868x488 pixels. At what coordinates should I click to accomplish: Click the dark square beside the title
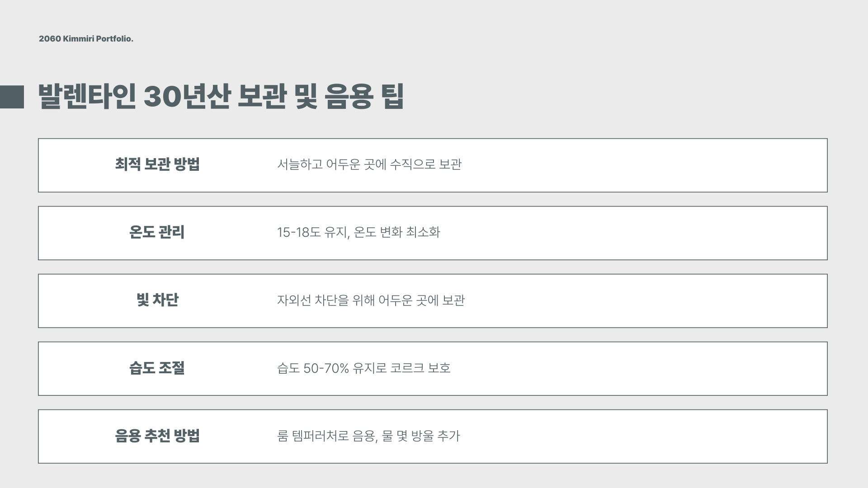pos(12,97)
